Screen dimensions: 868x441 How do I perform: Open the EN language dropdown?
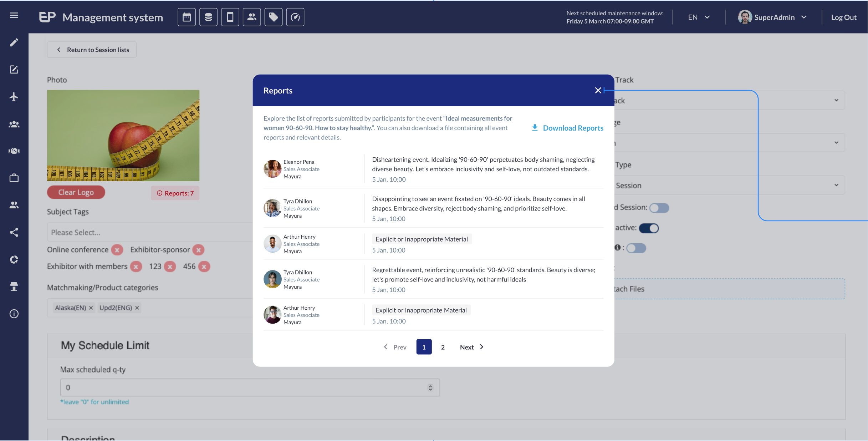point(699,17)
